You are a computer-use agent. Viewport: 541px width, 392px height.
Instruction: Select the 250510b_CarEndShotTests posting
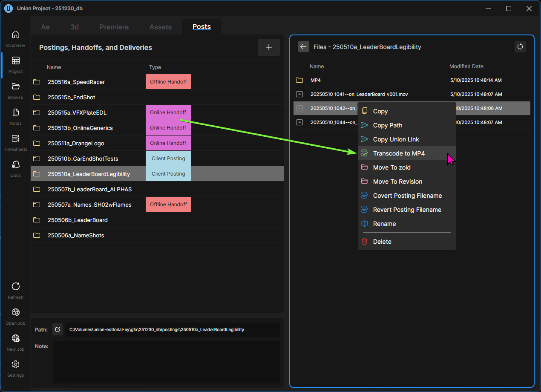point(157,159)
